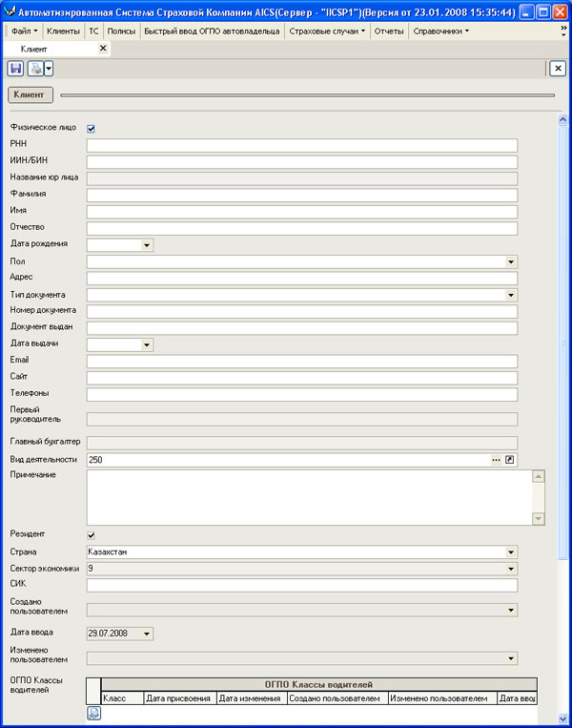
Task: Click the open-link arrow icon in Вид деятельности
Action: (x=510, y=460)
